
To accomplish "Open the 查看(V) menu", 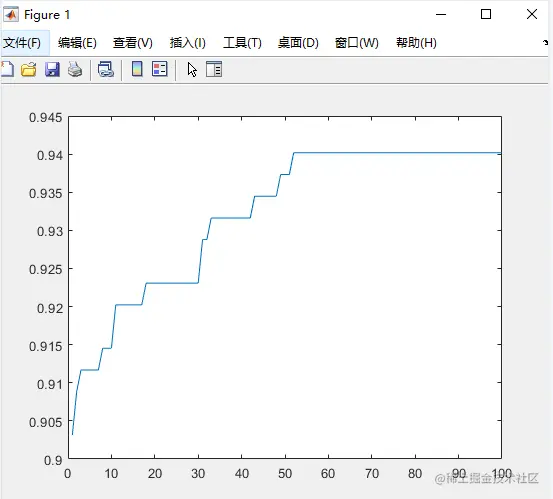I will coord(133,43).
